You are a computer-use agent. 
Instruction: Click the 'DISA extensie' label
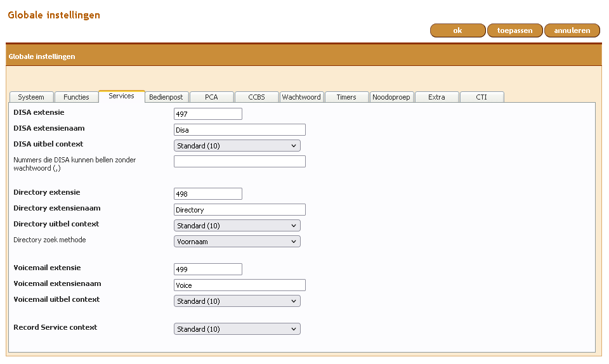pyautogui.click(x=39, y=112)
